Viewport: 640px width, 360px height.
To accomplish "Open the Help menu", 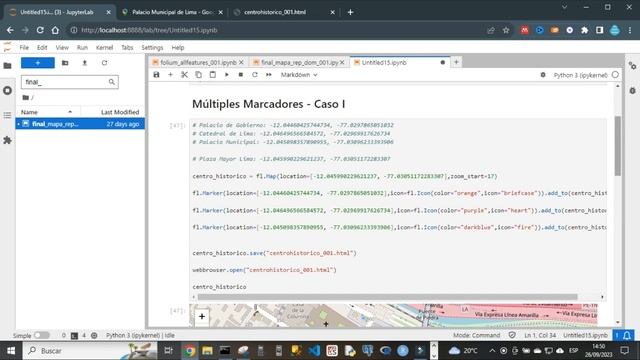I will tap(178, 48).
